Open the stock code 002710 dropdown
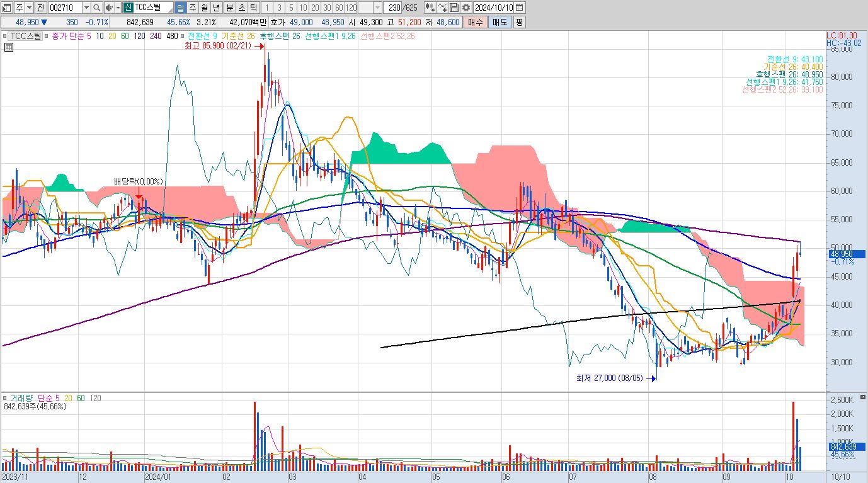The height and width of the screenshot is (483, 868). (86, 8)
